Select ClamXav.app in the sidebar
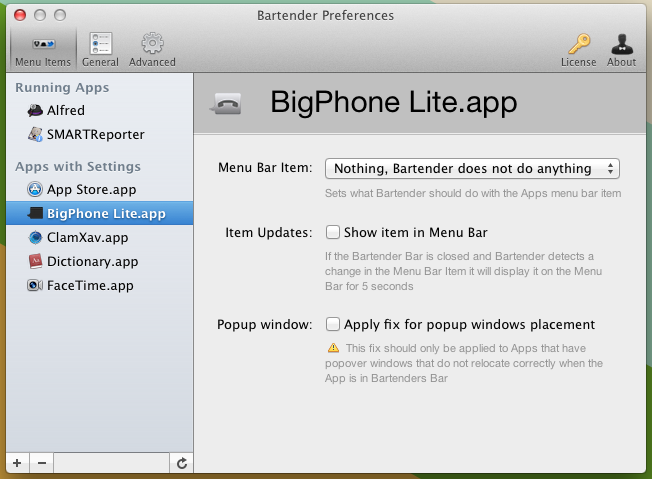This screenshot has height=479, width=652. pos(100,237)
